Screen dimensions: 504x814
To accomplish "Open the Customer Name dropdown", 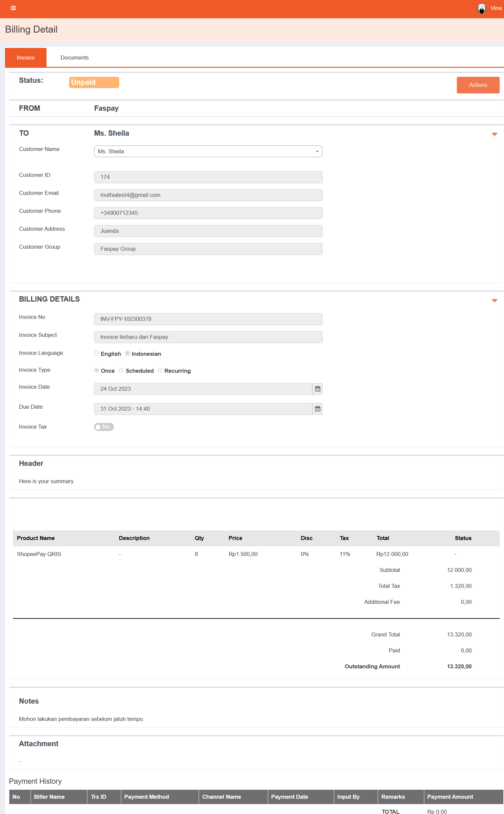I will (x=208, y=151).
